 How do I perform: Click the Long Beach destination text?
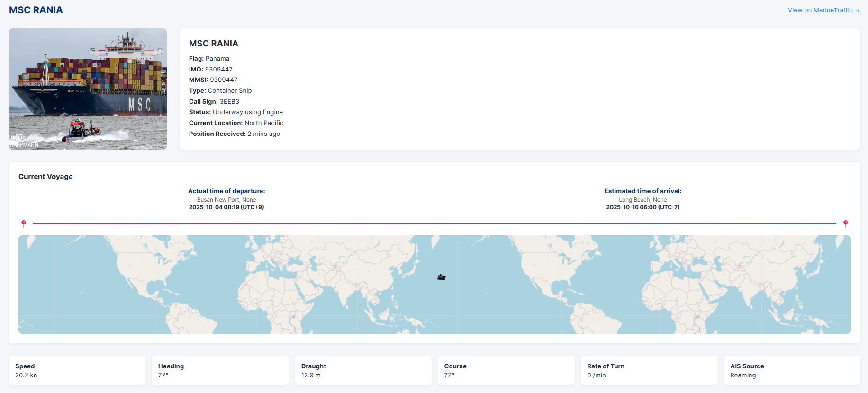point(642,200)
